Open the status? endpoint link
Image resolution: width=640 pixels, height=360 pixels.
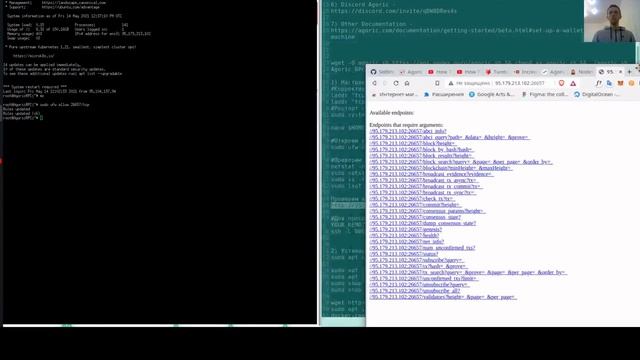click(x=404, y=254)
